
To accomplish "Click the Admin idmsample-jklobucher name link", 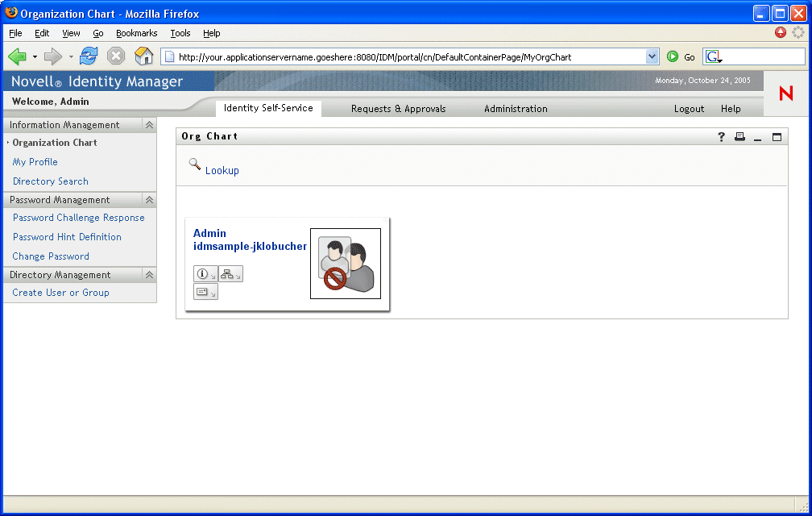I will tap(250, 240).
